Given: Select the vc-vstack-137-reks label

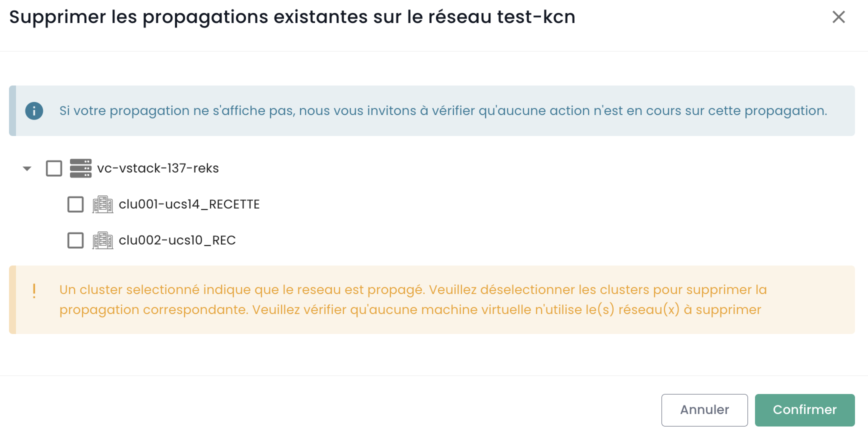Looking at the screenshot, I should [158, 168].
